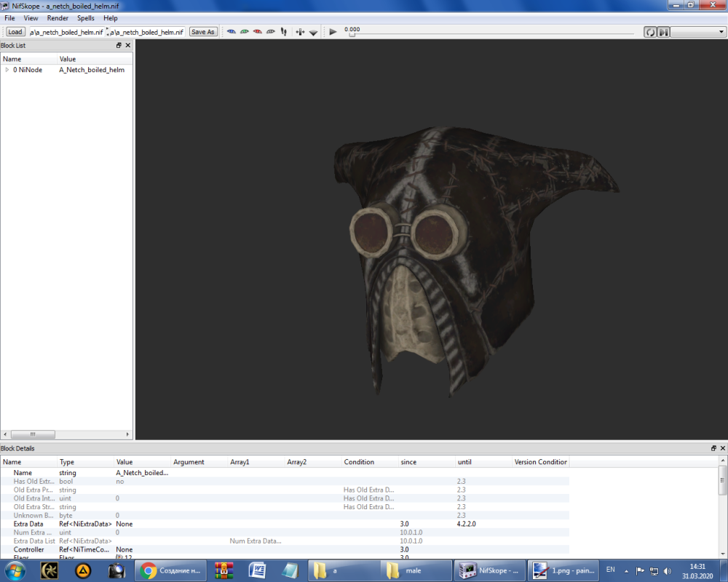
Task: Click Version Condition column header
Action: 540,462
